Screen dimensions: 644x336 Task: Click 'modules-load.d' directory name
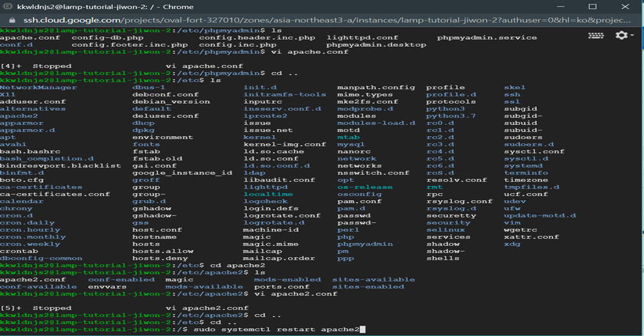click(x=377, y=123)
